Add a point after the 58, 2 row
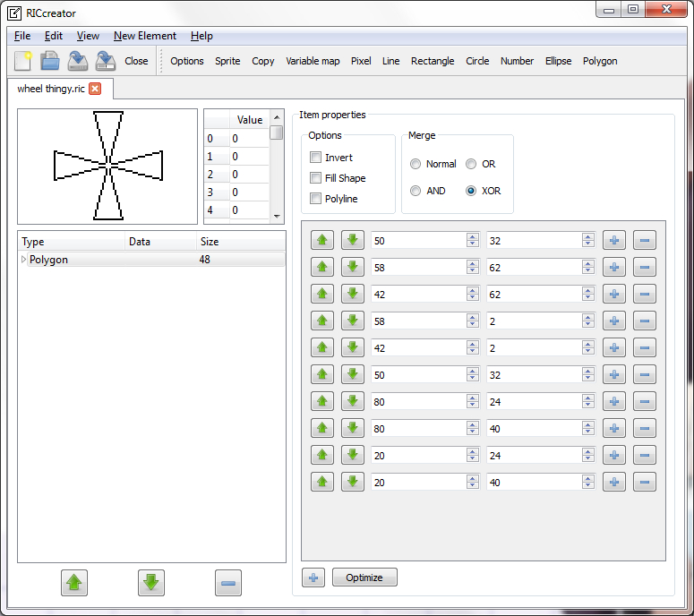 point(613,321)
